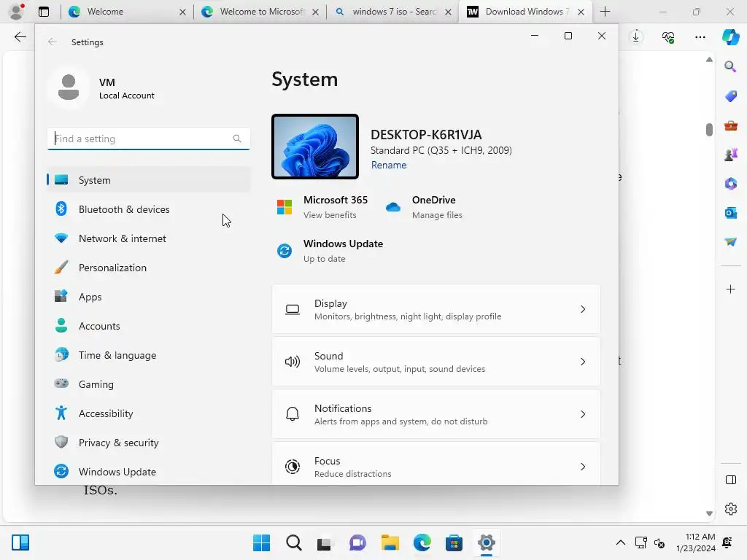Expand the Focus row chevron
This screenshot has width=747, height=560.
[x=583, y=466]
